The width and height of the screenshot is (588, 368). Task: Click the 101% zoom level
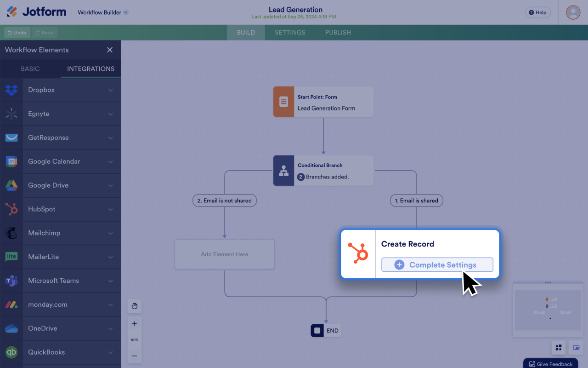[135, 340]
